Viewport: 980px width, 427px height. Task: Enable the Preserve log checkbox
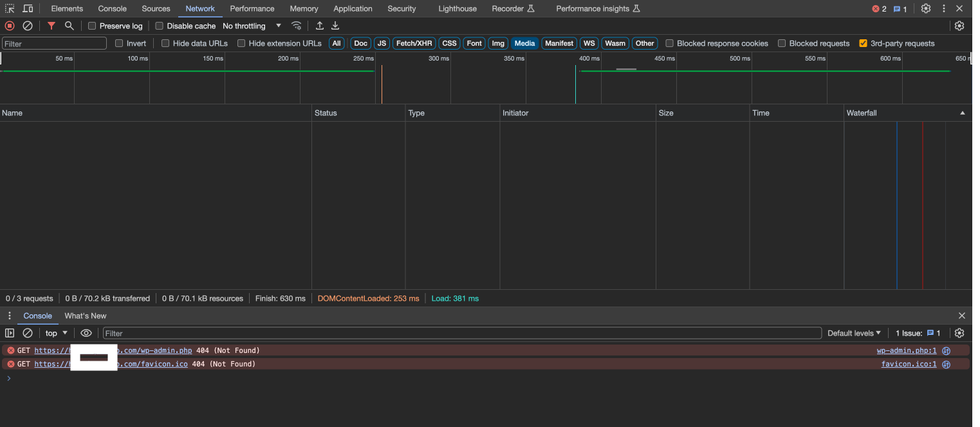[92, 26]
